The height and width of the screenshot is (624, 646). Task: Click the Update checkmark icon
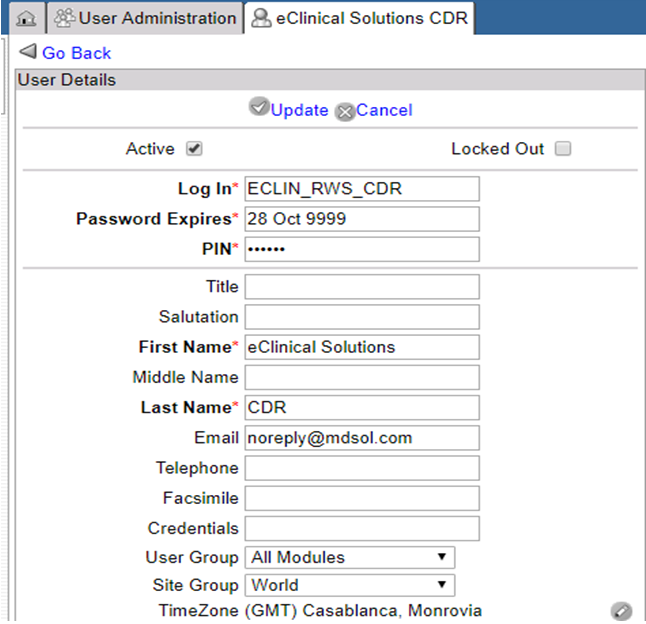259,107
